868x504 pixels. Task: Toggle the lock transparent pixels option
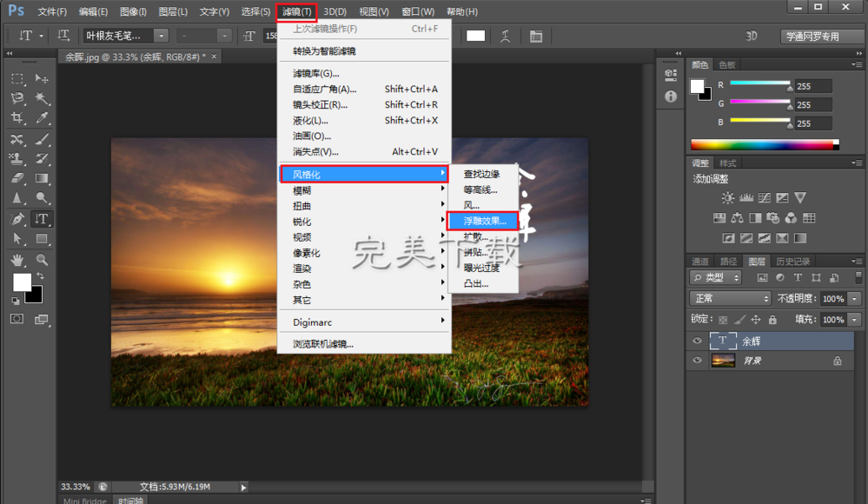(723, 320)
